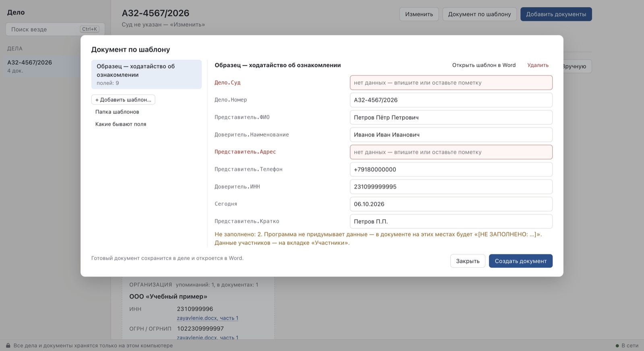Open the Папка шаблонов link
The image size is (644, 351).
pyautogui.click(x=117, y=112)
